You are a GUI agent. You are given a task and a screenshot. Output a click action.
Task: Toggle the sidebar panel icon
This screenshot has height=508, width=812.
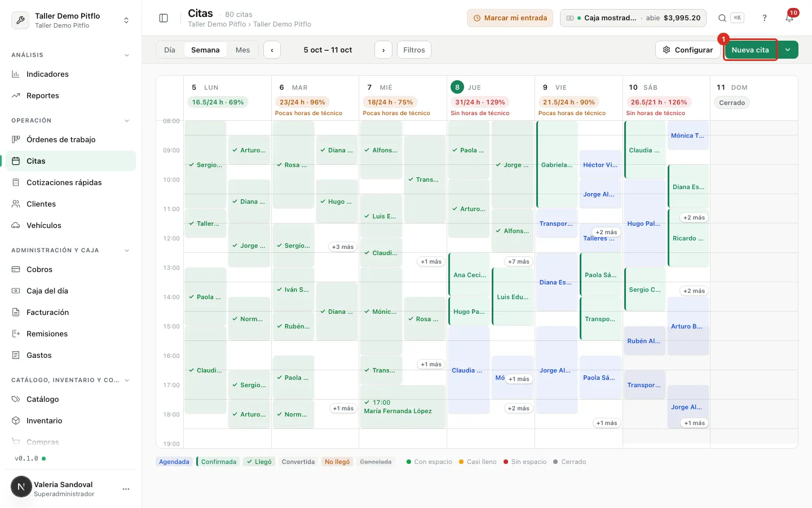(164, 18)
